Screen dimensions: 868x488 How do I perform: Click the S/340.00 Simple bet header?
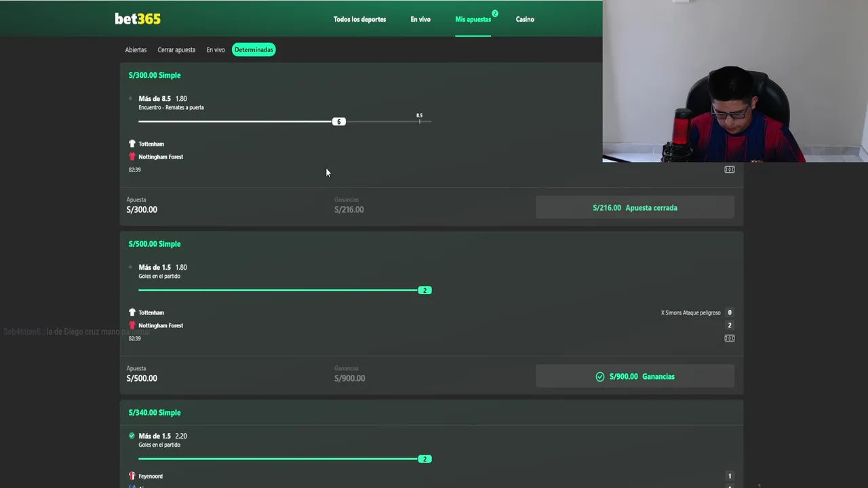click(x=155, y=413)
